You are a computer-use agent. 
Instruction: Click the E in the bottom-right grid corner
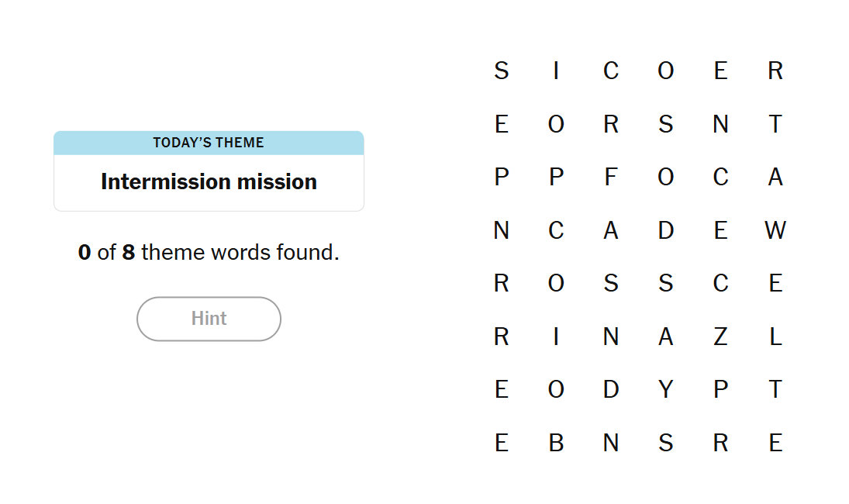click(x=775, y=443)
